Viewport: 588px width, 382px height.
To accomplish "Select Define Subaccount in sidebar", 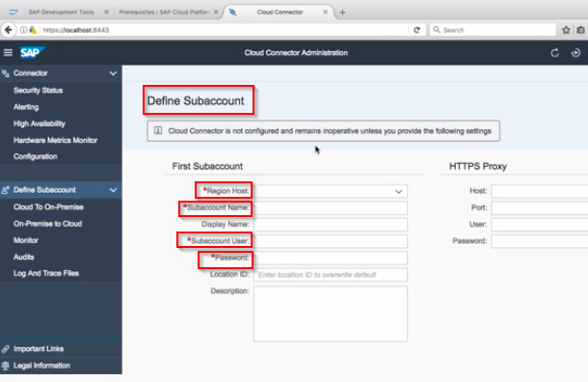I will point(44,190).
